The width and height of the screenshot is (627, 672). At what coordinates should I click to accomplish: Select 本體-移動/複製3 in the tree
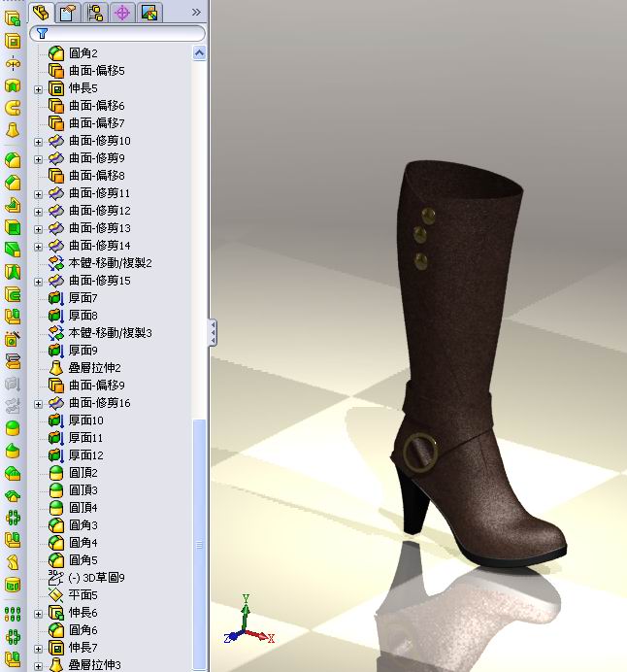pyautogui.click(x=110, y=333)
